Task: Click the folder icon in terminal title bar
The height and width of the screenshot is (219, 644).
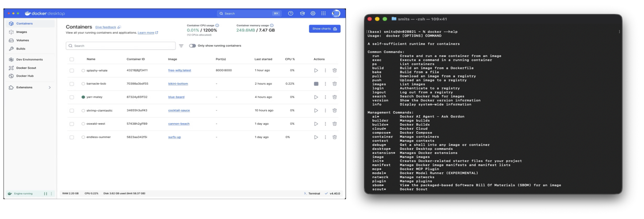Action: tap(394, 19)
